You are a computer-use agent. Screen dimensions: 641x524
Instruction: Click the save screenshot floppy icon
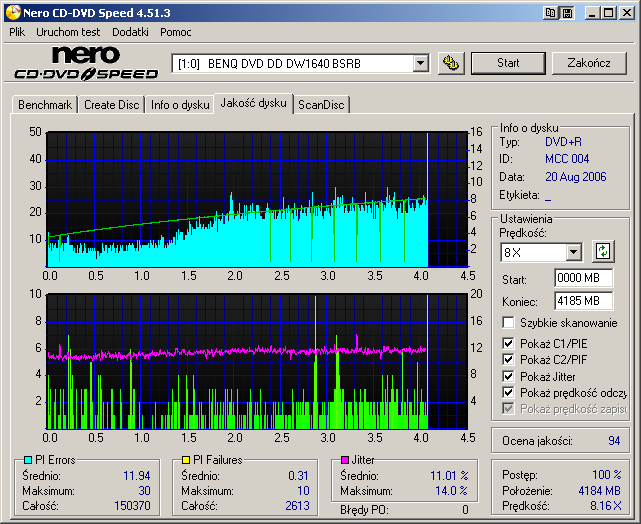[x=567, y=13]
